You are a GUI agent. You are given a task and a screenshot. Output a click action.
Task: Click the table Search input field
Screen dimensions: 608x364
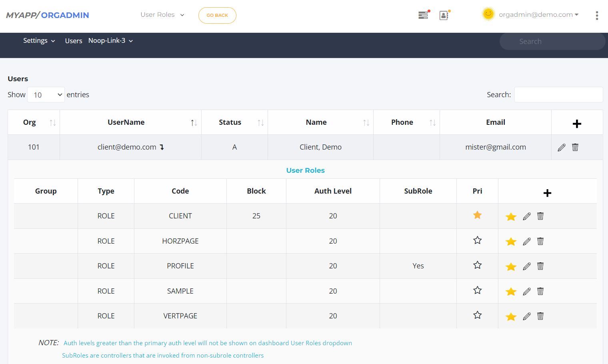tap(558, 95)
